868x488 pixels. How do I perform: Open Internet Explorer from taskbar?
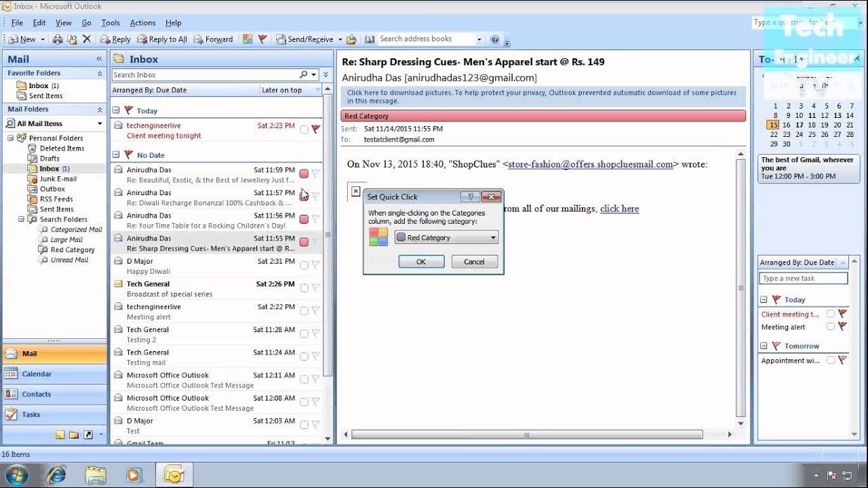[x=58, y=474]
